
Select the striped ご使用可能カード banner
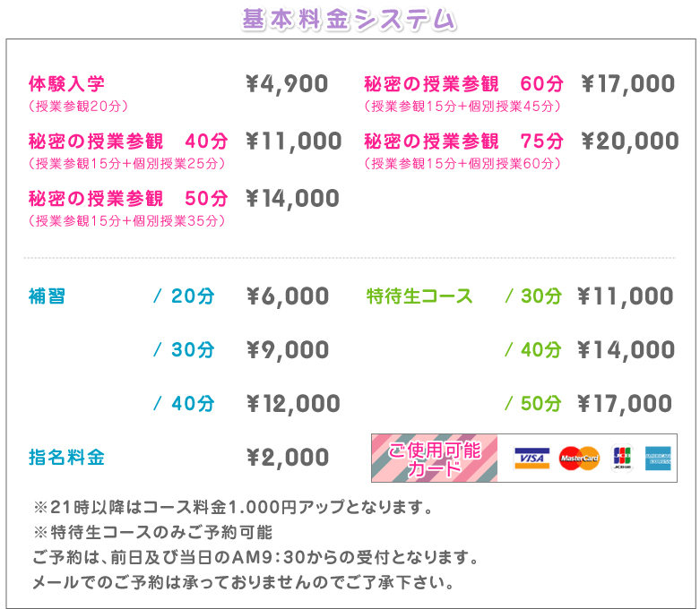(435, 459)
